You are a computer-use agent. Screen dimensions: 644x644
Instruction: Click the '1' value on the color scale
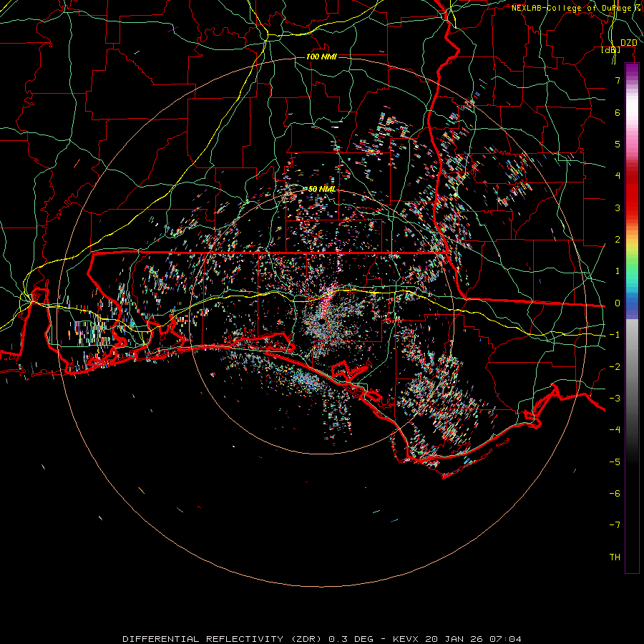tap(618, 271)
